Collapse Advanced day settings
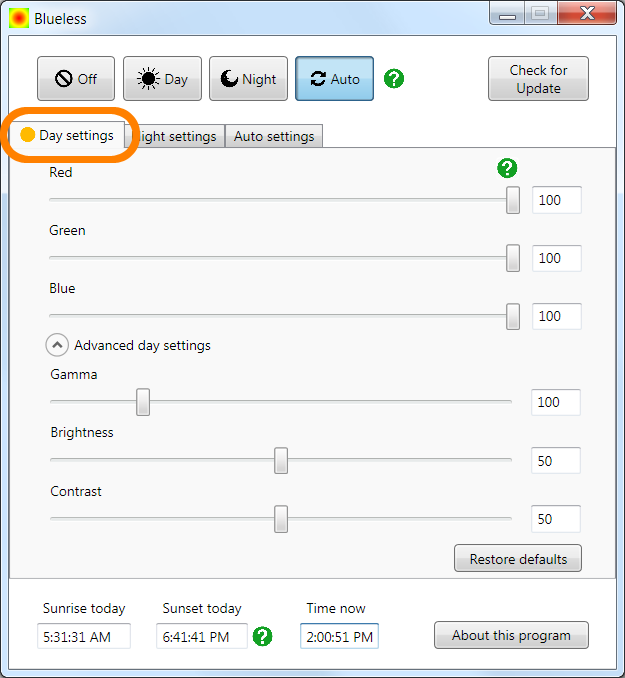625x678 pixels. coord(57,345)
